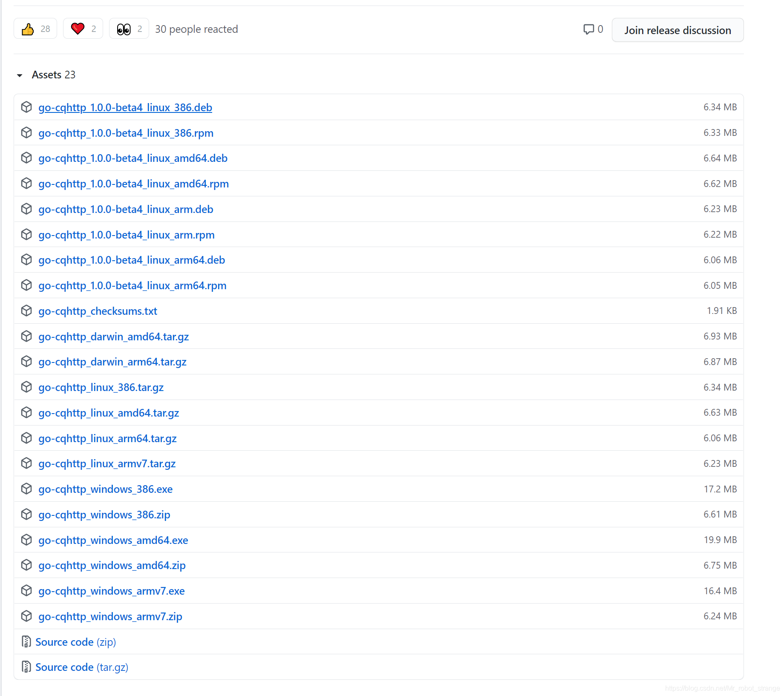The height and width of the screenshot is (696, 784).
Task: Click package icon beside linux_arm64.deb
Action: (x=26, y=259)
